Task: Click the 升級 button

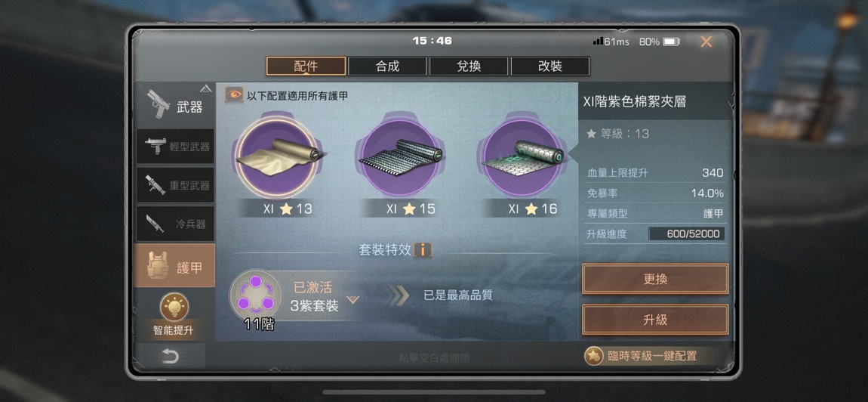Action: (655, 320)
